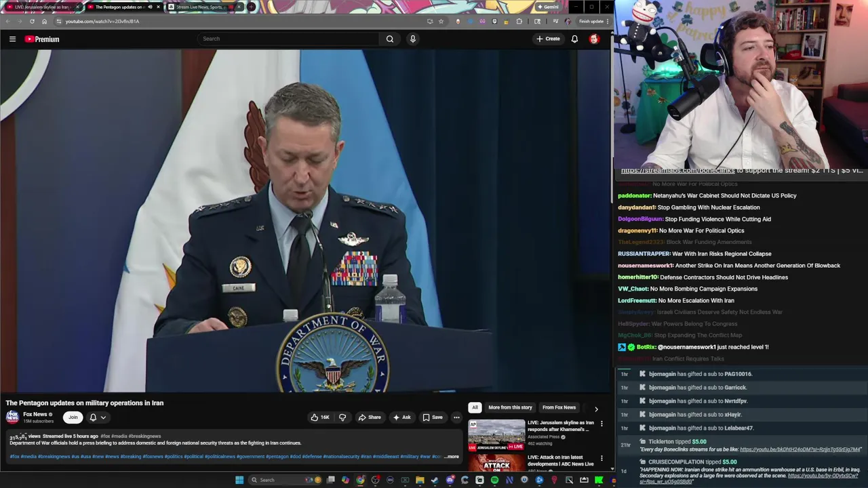Open the LIVE: Jerusalem skyline video title
Viewport: 868px width, 488px height.
pyautogui.click(x=561, y=426)
